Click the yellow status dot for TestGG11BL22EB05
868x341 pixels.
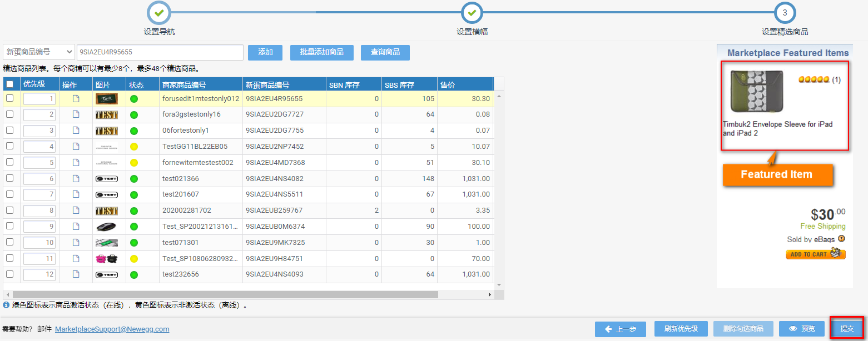(134, 147)
